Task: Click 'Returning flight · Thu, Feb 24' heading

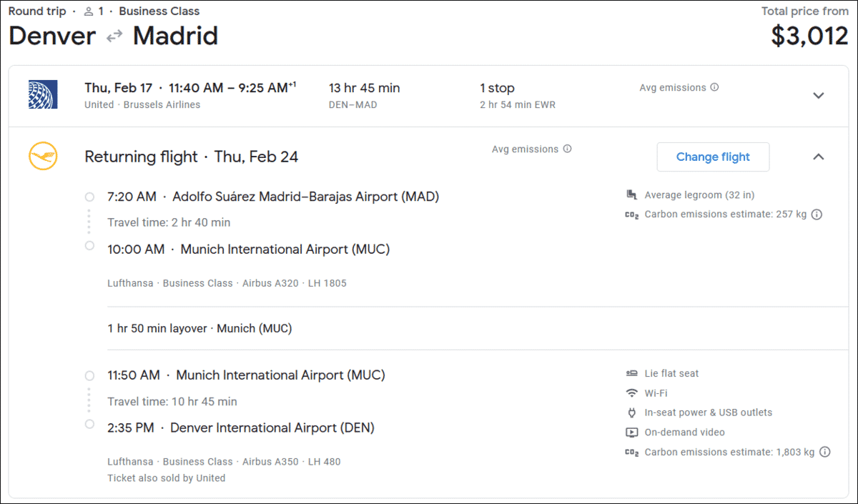Action: pos(191,157)
